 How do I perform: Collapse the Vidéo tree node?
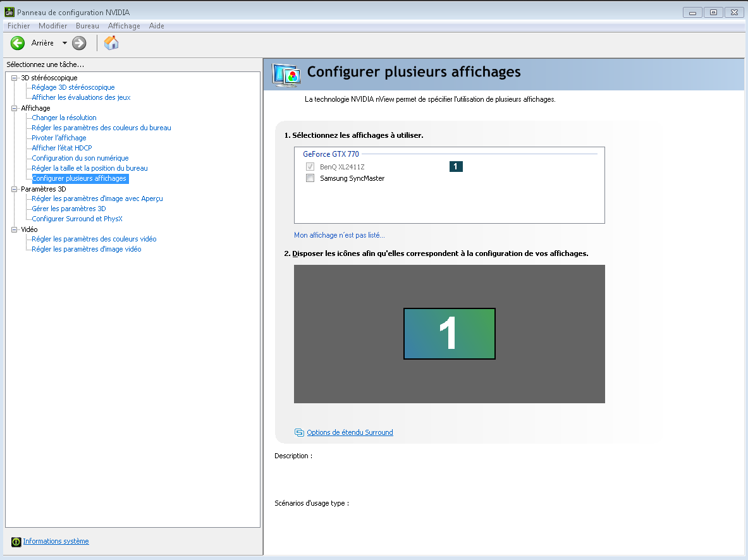[15, 229]
